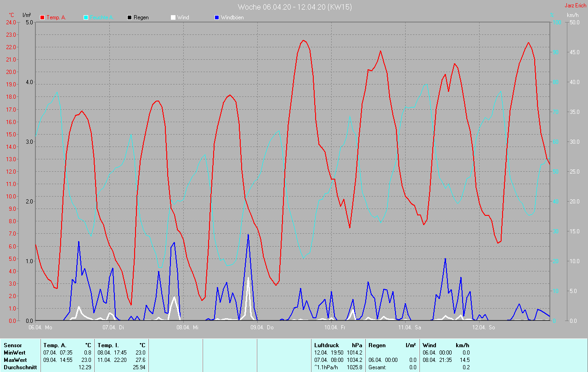This screenshot has height=372, width=588.
Task: Click the 07.04. Di date label
Action: [114, 327]
